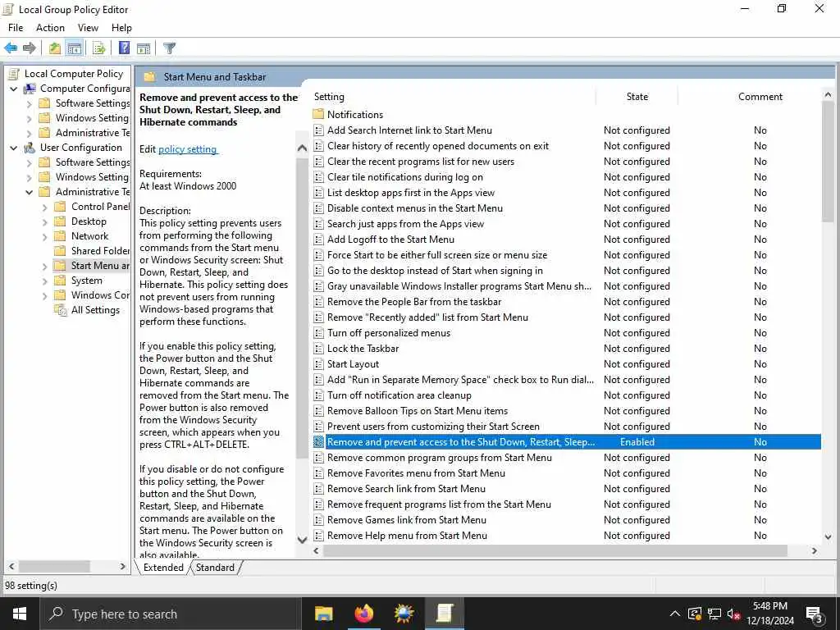Viewport: 840px width, 630px height.
Task: Open Firefox from the taskbar
Action: tap(363, 614)
